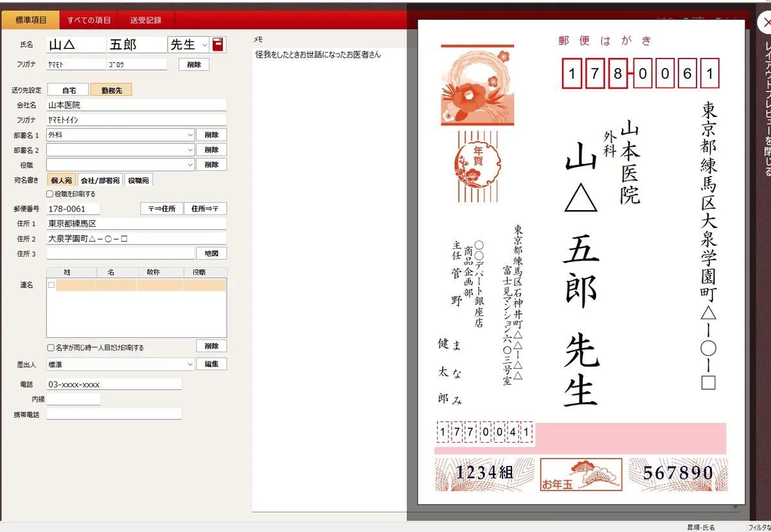Click the 郵便番号 field showing 178-0061
771x532 pixels.
(x=74, y=209)
